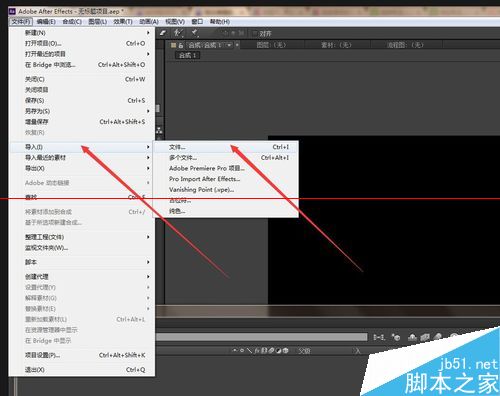Viewport: 500px width, 396px height.
Task: Choose 查找 menu item
Action: point(82,197)
